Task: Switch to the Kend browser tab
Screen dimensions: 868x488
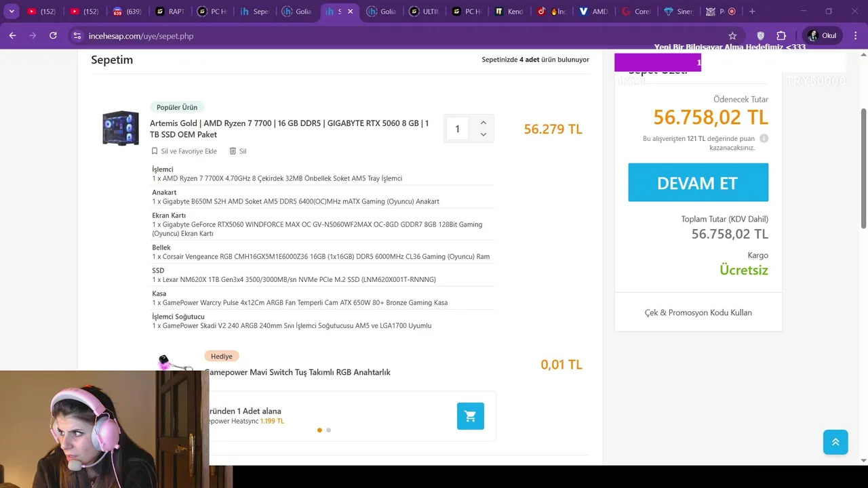Action: [508, 12]
